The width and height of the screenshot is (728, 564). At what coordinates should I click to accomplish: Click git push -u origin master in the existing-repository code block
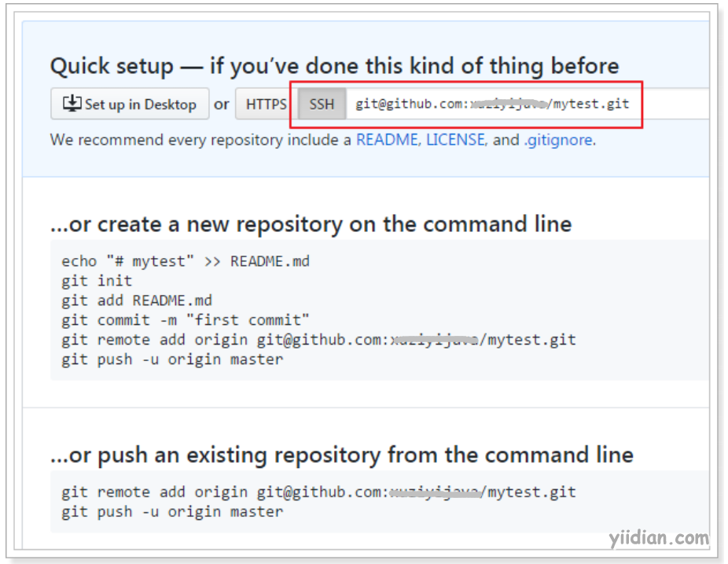tap(172, 512)
